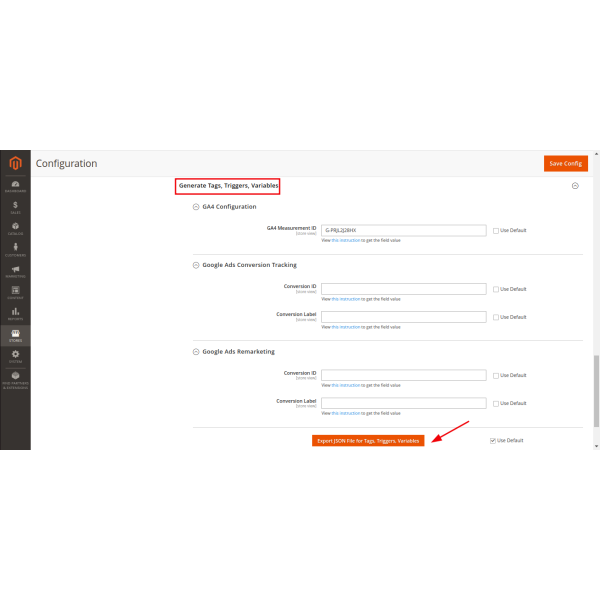The height and width of the screenshot is (600, 600).
Task: Collapse the GA4 Configuration section
Action: click(194, 207)
